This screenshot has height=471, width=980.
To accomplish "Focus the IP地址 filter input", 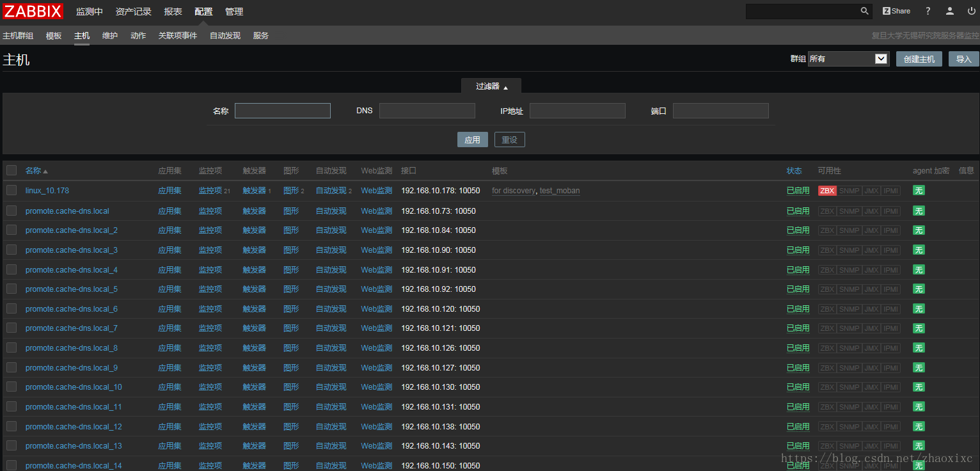I will [x=578, y=111].
